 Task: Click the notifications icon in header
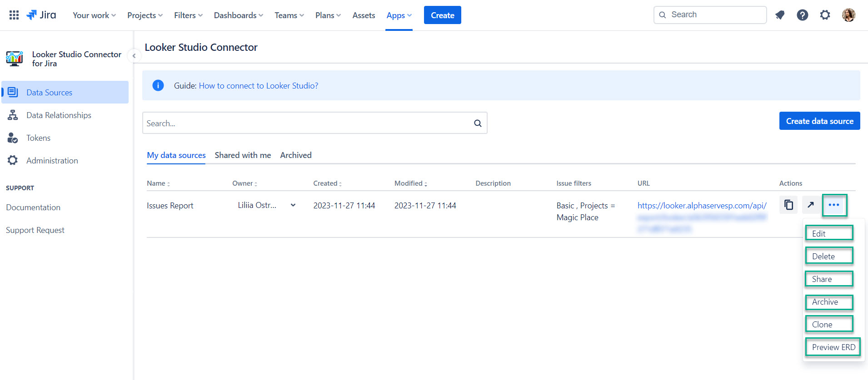[780, 15]
